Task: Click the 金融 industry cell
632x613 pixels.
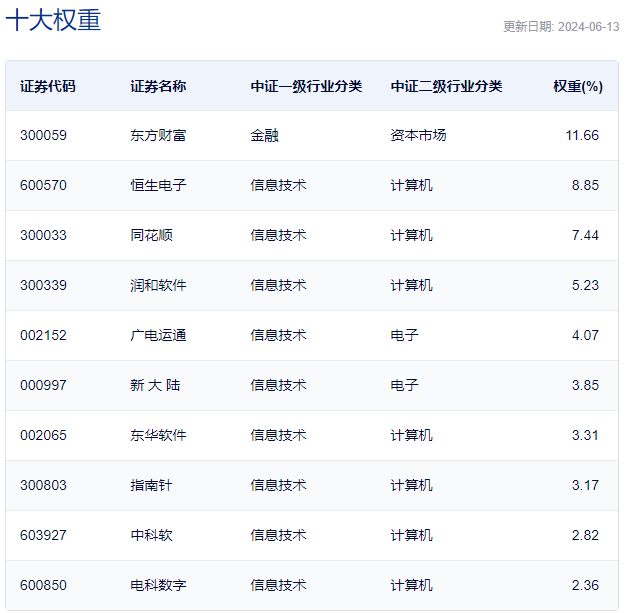Action: tap(264, 135)
